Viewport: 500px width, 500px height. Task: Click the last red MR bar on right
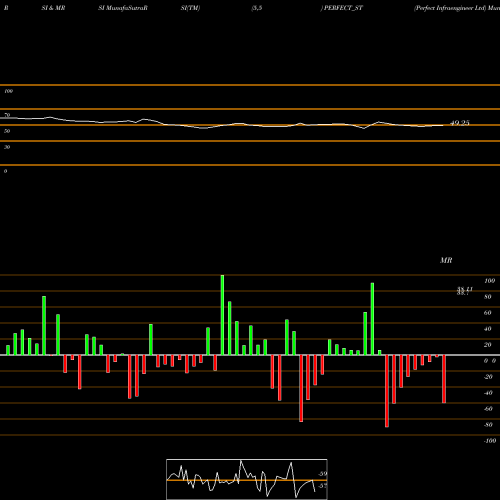[x=444, y=379]
